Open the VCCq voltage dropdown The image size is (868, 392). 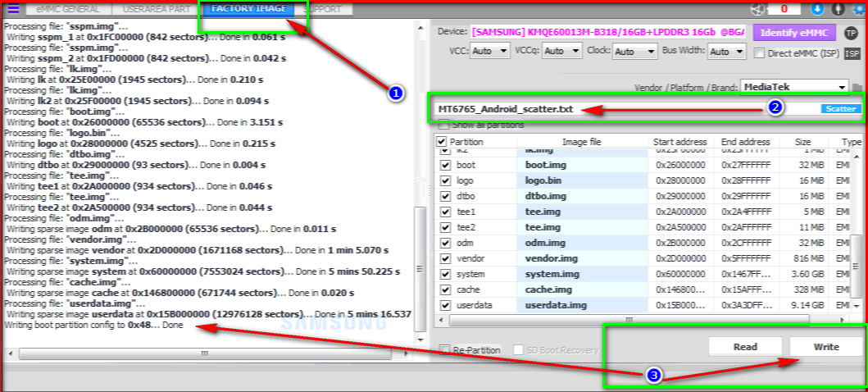[x=562, y=51]
